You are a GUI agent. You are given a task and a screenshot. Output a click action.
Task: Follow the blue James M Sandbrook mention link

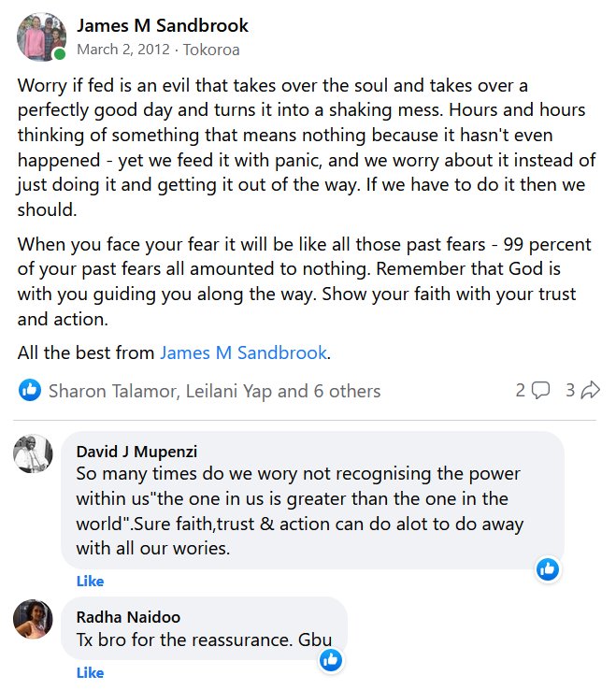(244, 352)
